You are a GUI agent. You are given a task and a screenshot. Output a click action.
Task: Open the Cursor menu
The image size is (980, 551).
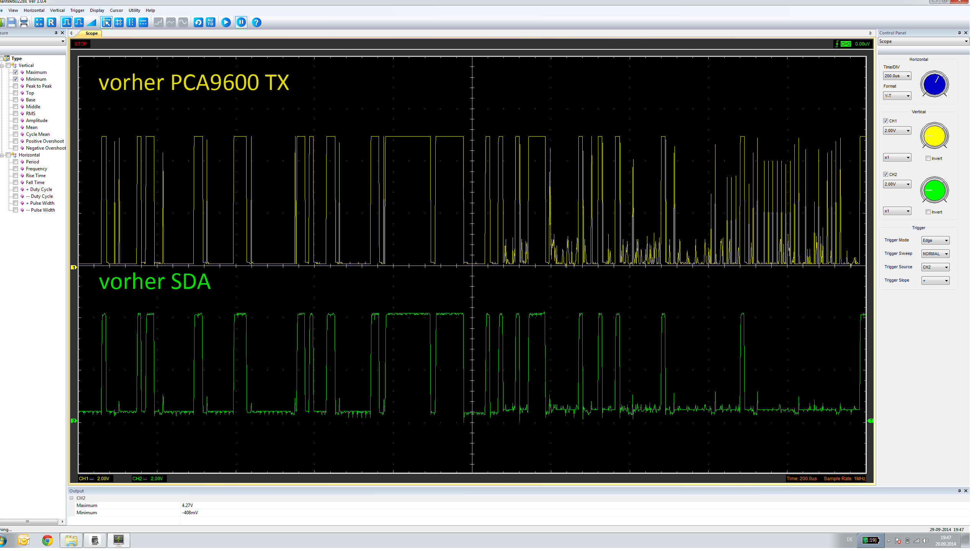tap(116, 10)
